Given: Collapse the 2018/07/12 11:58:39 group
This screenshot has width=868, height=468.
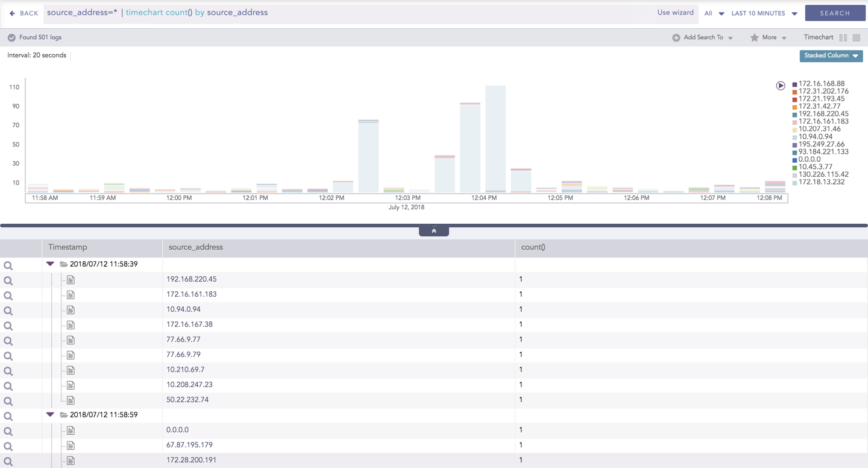Looking at the screenshot, I should [50, 264].
